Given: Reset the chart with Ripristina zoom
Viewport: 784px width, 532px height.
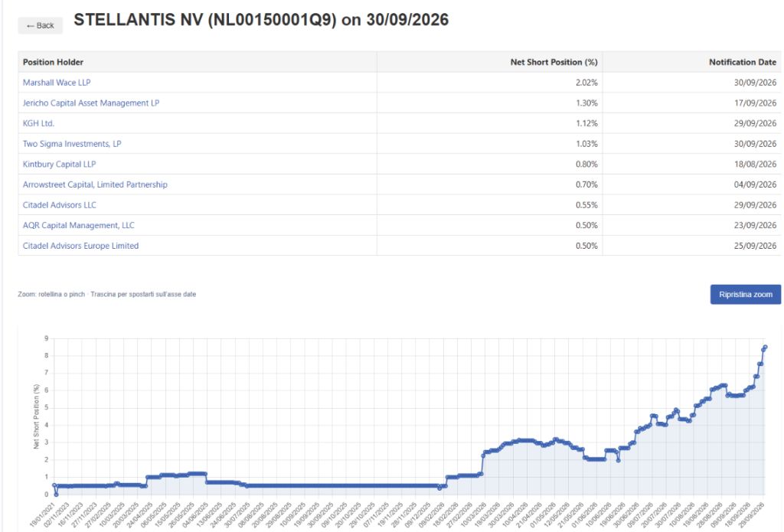Looking at the screenshot, I should coord(746,295).
